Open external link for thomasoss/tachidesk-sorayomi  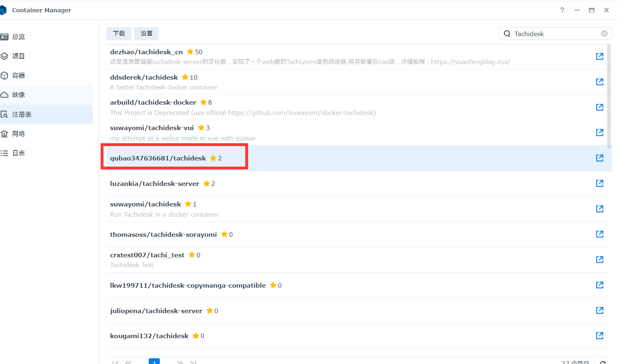pyautogui.click(x=600, y=234)
